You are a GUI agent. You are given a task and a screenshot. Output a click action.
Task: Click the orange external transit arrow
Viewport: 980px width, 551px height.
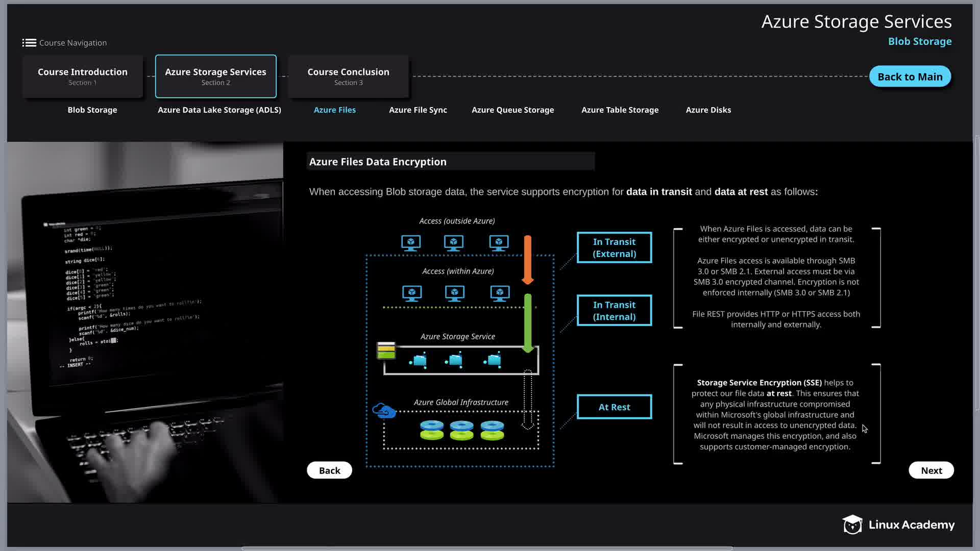pos(528,259)
